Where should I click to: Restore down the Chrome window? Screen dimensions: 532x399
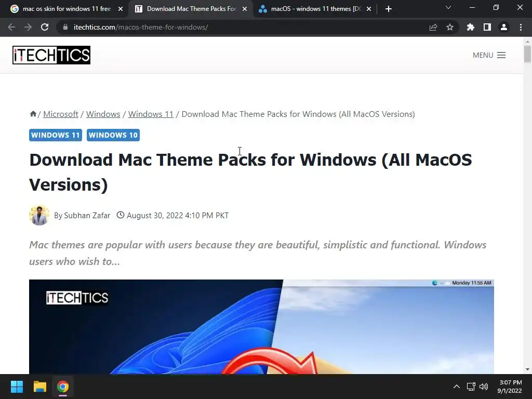click(x=496, y=7)
